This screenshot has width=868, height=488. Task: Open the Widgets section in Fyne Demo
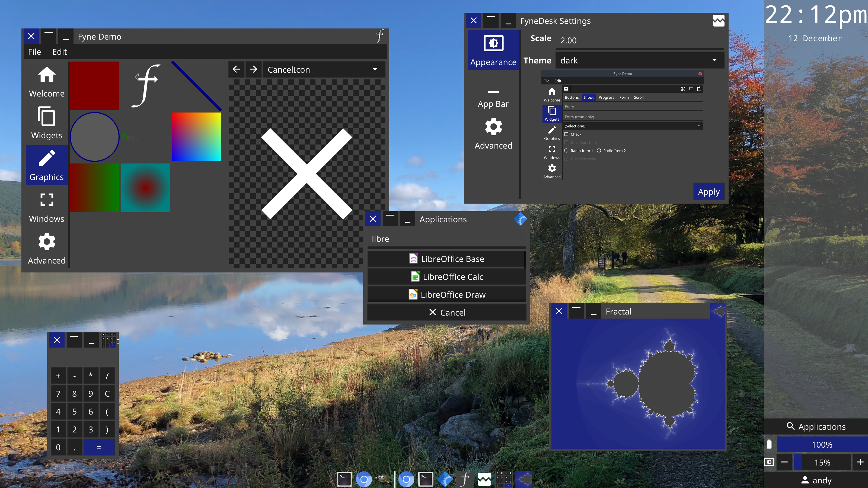point(46,123)
